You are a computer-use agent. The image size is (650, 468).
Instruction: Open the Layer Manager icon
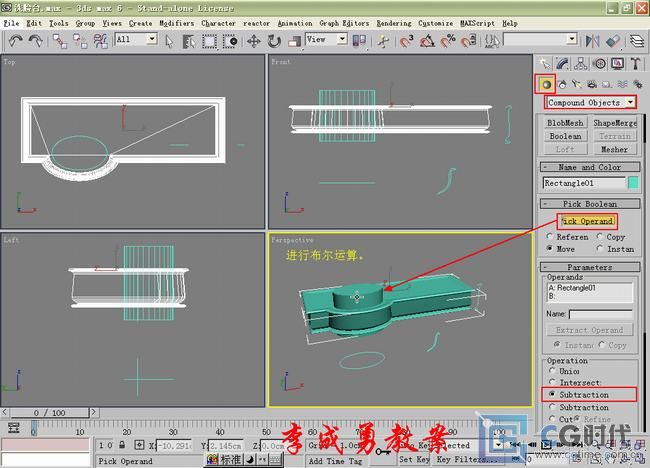click(x=637, y=41)
